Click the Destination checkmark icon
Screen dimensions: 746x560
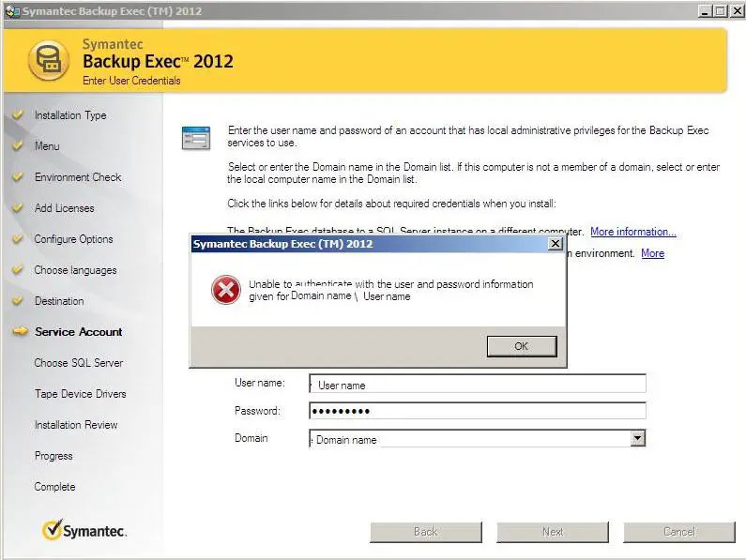click(x=18, y=301)
